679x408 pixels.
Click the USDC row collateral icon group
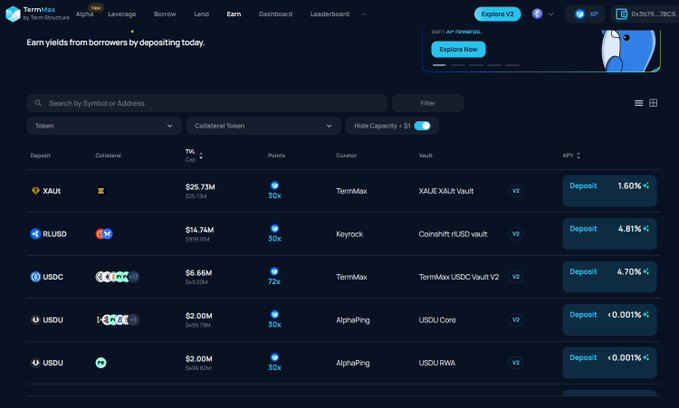click(117, 277)
